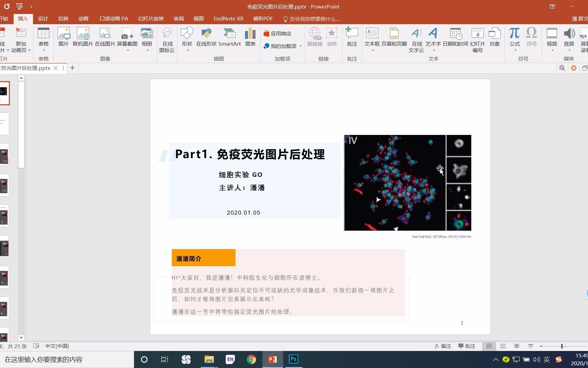Expand the 艺术字 dropdown arrow
This screenshot has height=368, width=588.
point(434,50)
